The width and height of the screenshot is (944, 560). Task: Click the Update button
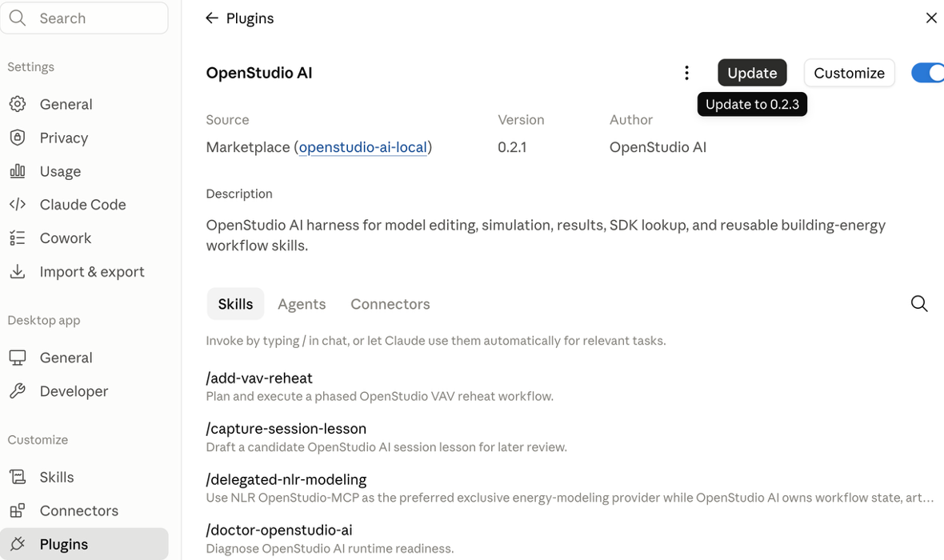(752, 73)
